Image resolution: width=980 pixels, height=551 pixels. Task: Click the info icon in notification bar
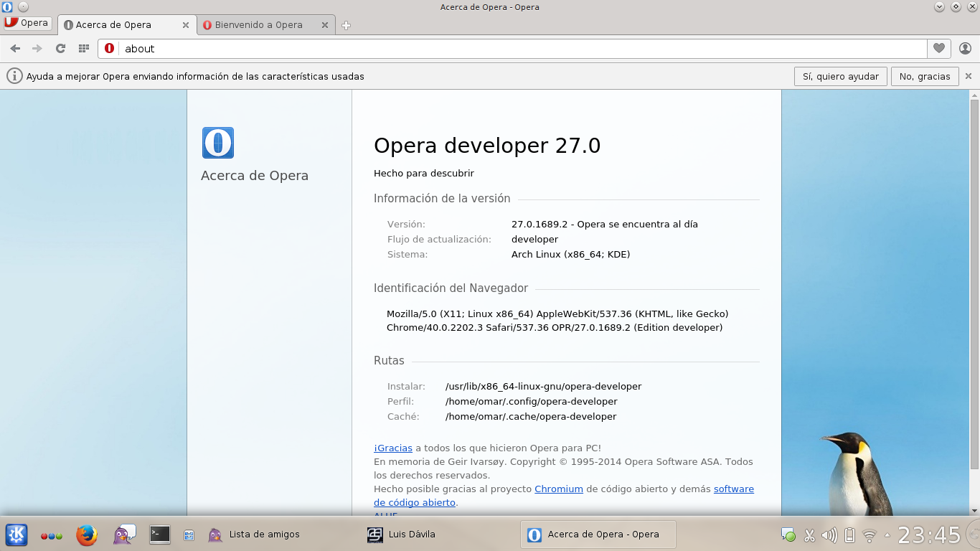pos(14,76)
